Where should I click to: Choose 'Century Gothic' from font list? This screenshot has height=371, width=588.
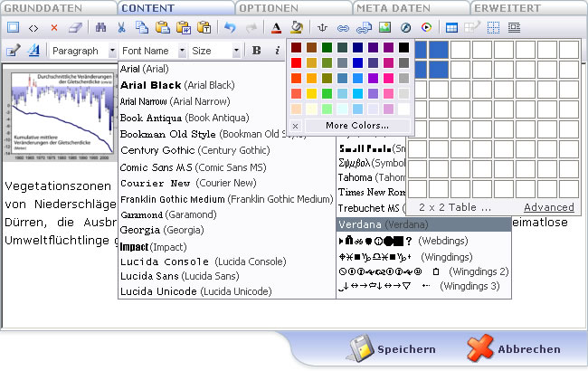click(x=195, y=150)
